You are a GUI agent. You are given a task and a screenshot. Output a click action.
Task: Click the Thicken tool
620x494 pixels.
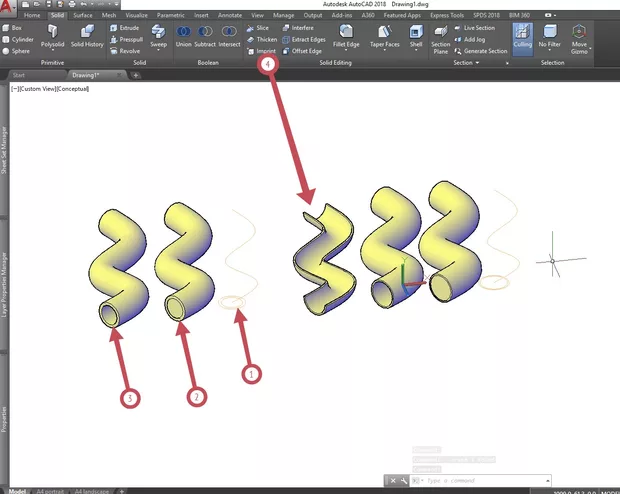tap(262, 39)
